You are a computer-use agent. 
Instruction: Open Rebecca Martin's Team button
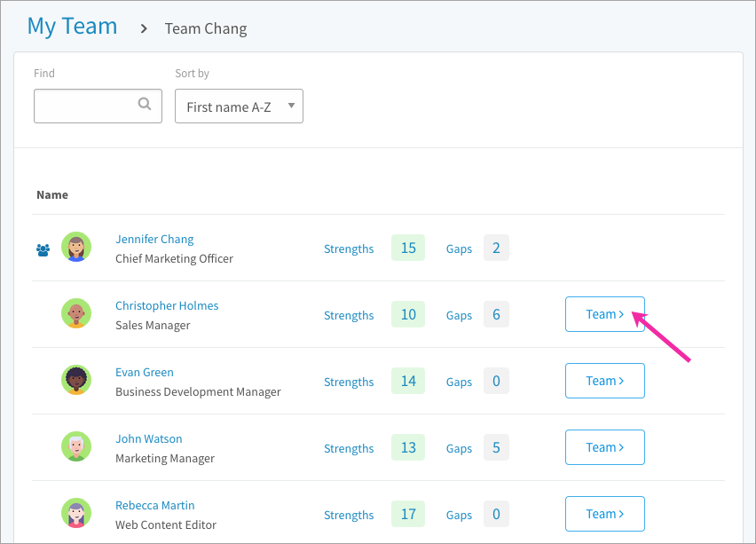[x=604, y=514]
